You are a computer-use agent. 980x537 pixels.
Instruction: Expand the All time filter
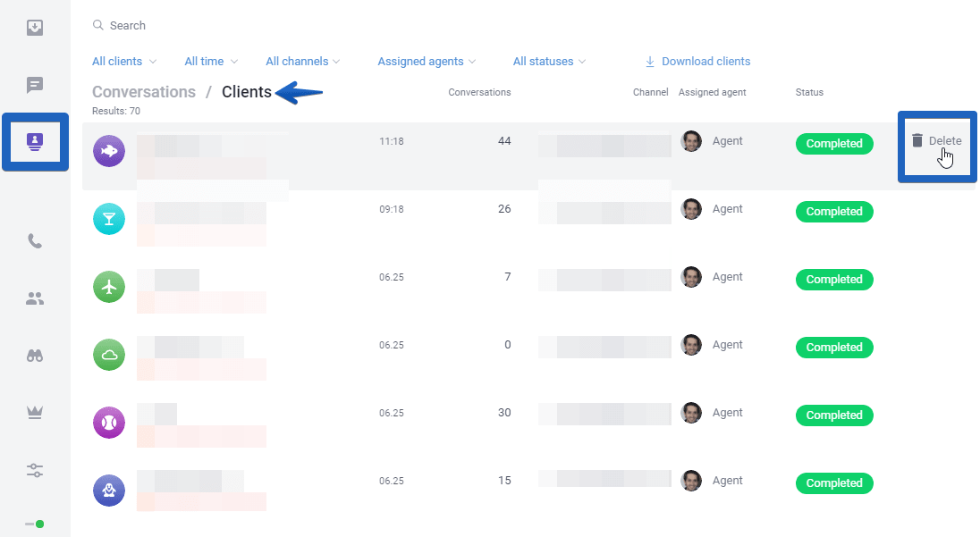point(211,61)
